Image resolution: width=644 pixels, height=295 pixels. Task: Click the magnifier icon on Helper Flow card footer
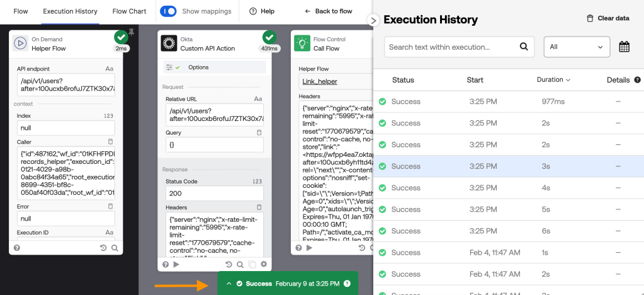(115, 248)
